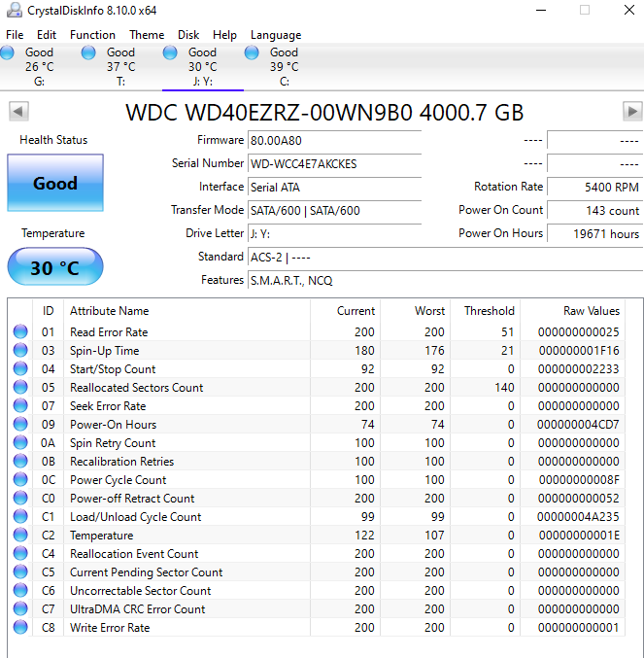The width and height of the screenshot is (644, 658).
Task: Click status orb for Power-On Hours attribute
Action: [x=20, y=424]
